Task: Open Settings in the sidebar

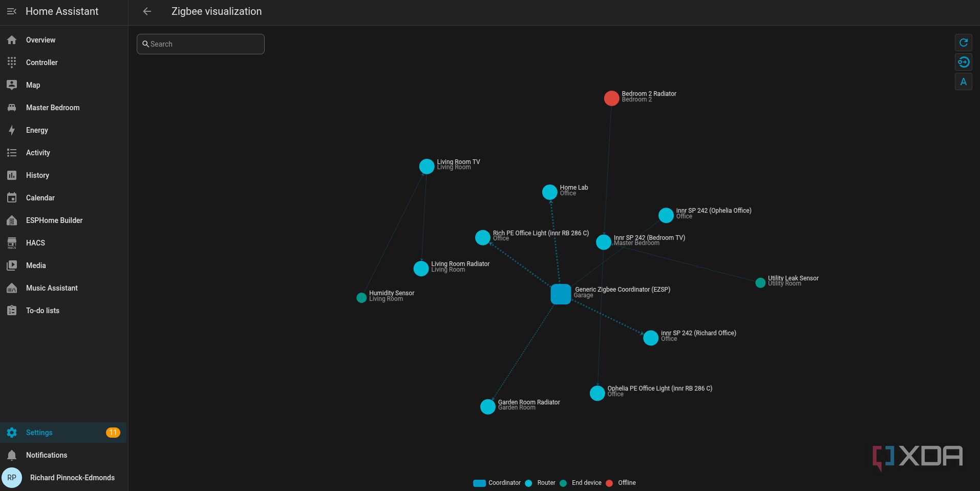Action: coord(63,433)
